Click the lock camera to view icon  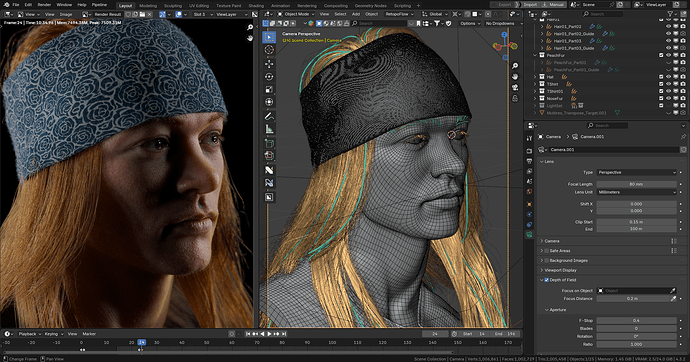coord(515,99)
